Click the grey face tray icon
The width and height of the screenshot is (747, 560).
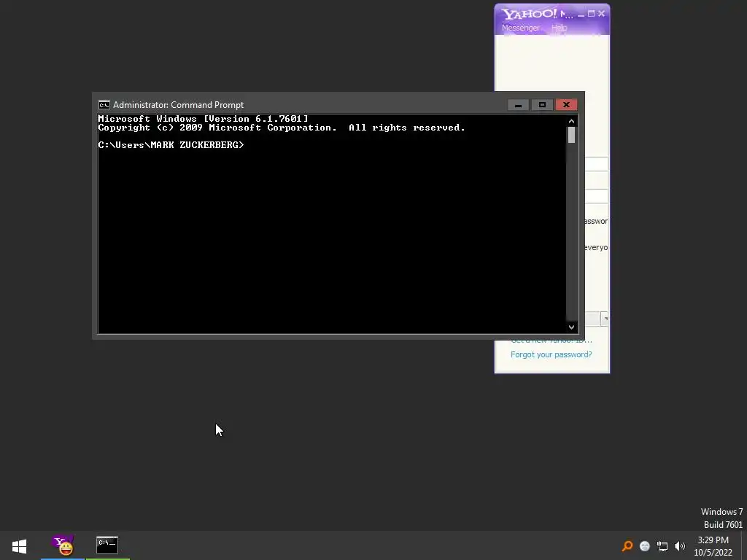[645, 546]
